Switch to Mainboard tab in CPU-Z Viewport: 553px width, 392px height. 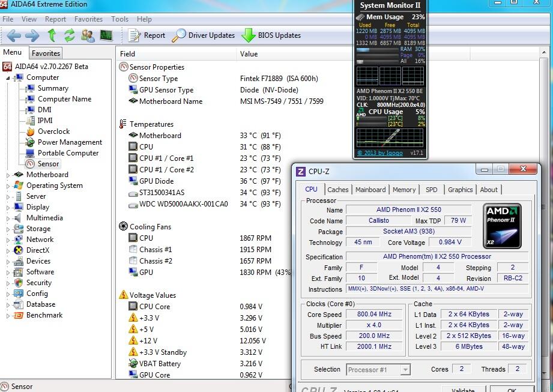coord(370,190)
